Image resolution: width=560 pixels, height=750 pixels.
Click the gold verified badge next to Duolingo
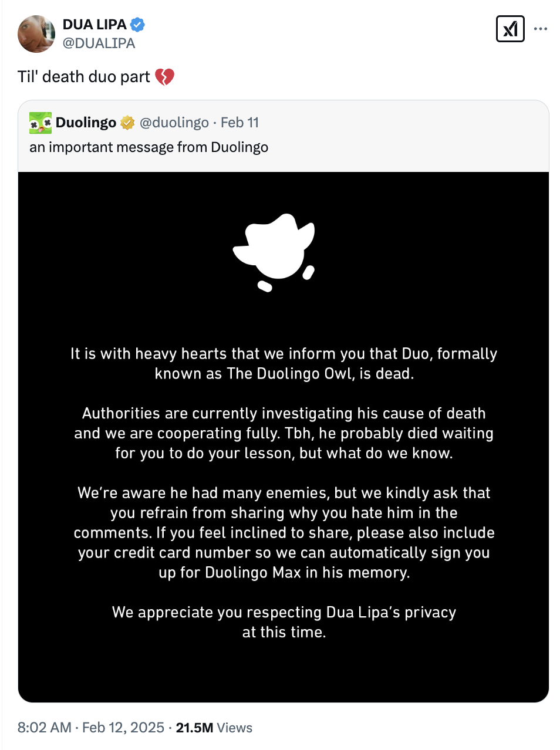click(x=127, y=123)
